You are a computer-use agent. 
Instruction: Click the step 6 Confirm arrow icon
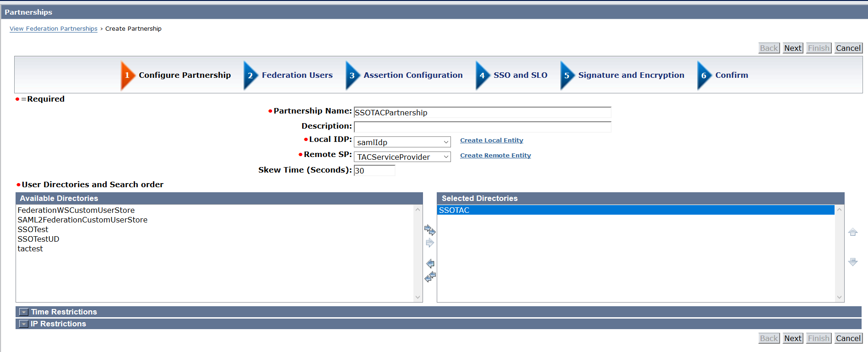704,76
